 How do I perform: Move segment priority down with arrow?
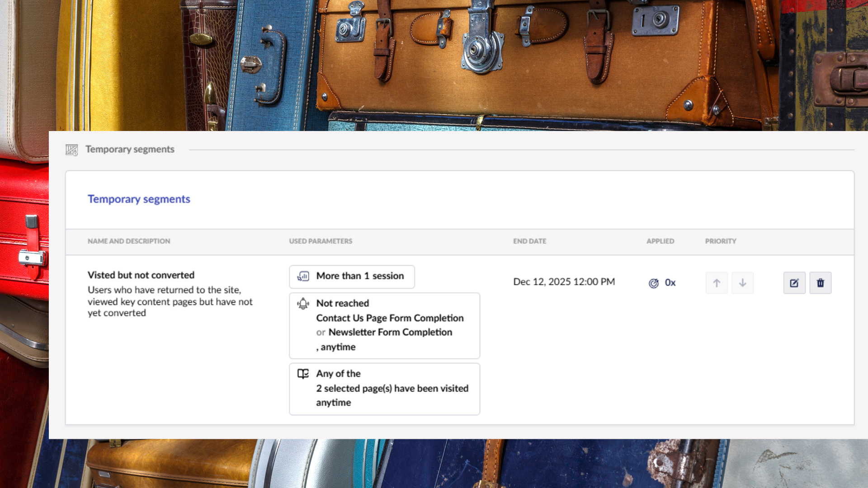pyautogui.click(x=742, y=283)
